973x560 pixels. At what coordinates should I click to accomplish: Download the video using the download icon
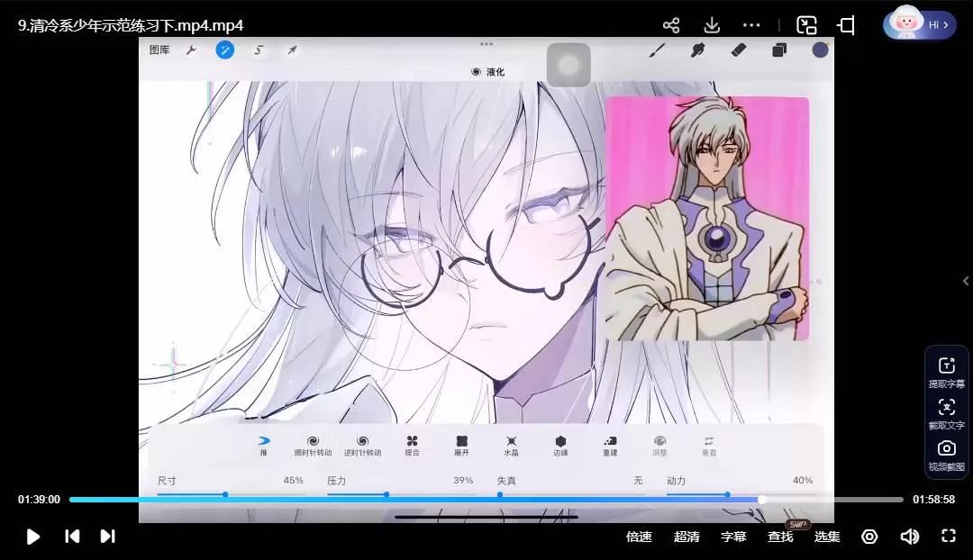(x=712, y=25)
